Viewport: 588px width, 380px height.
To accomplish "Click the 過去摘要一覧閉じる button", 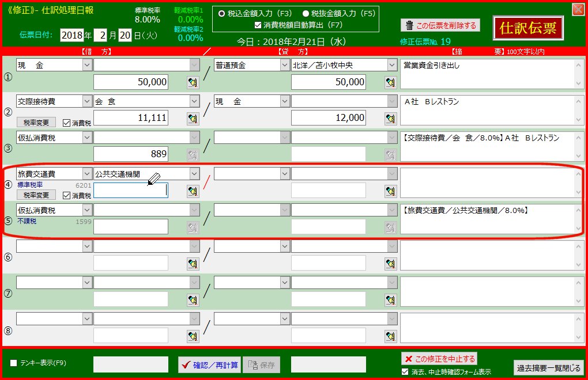I will point(548,368).
